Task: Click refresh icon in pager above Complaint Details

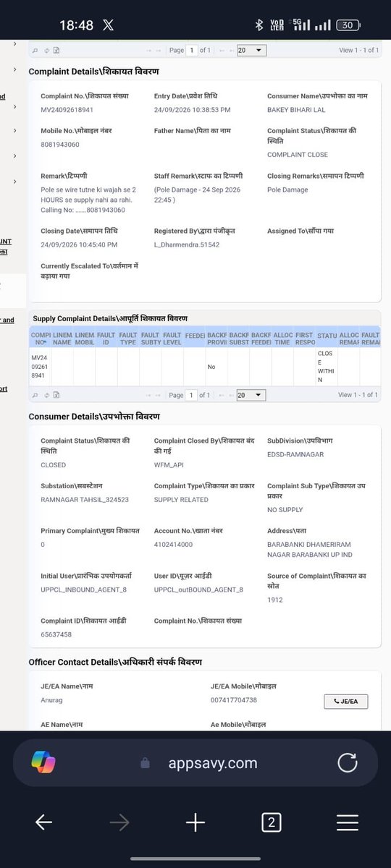Action: tap(46, 50)
